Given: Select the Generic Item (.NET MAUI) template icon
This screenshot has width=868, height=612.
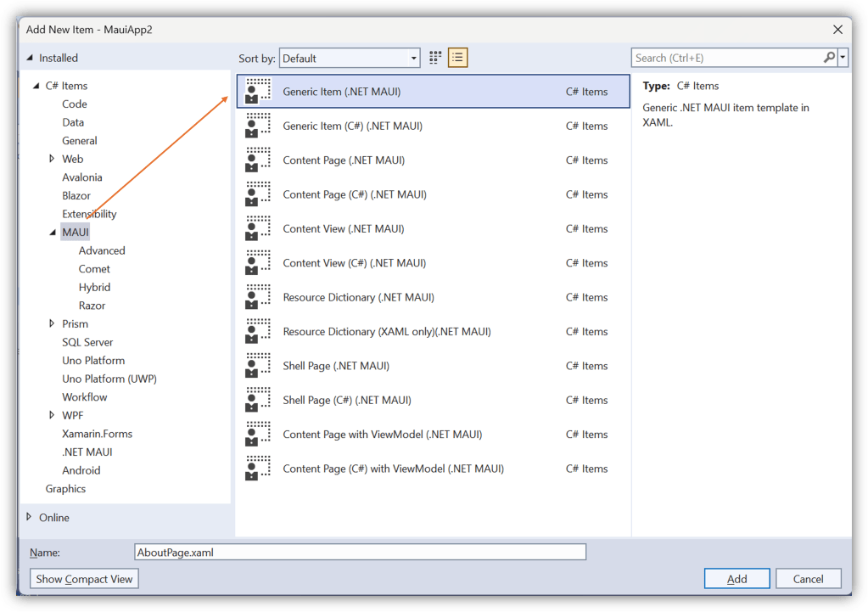Looking at the screenshot, I should [258, 91].
